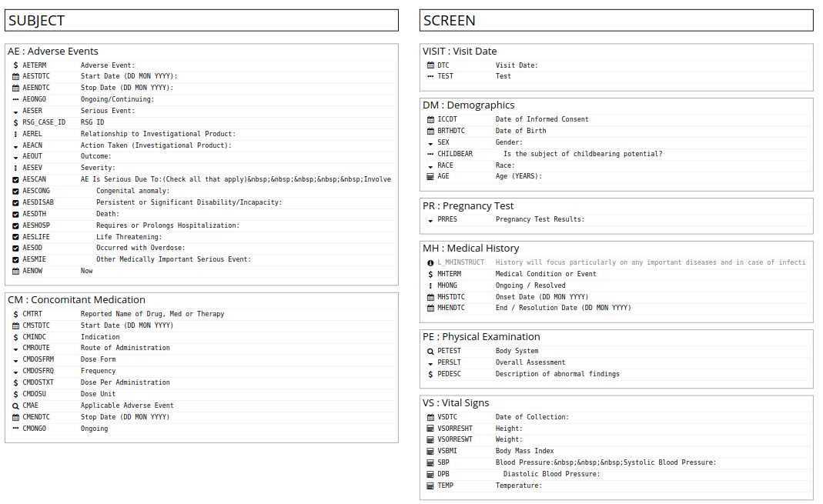
Task: Click the magnifier icon beside PETEST
Action: point(430,352)
